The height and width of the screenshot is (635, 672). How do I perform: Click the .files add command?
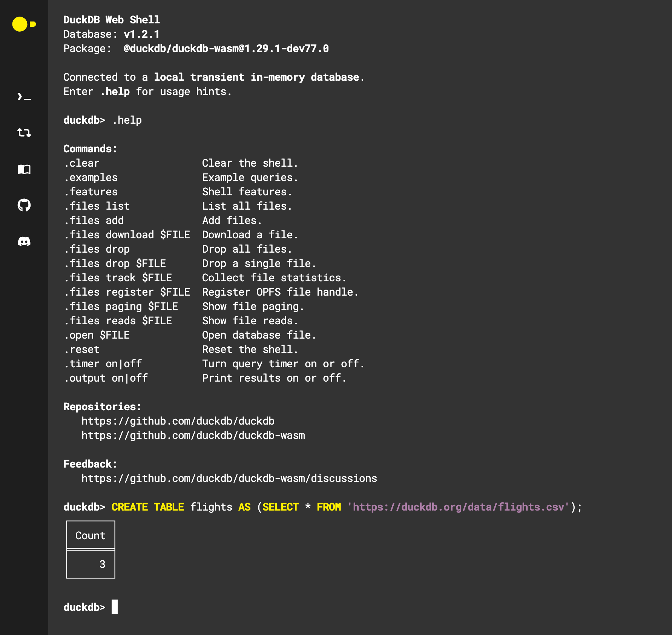[x=94, y=220]
